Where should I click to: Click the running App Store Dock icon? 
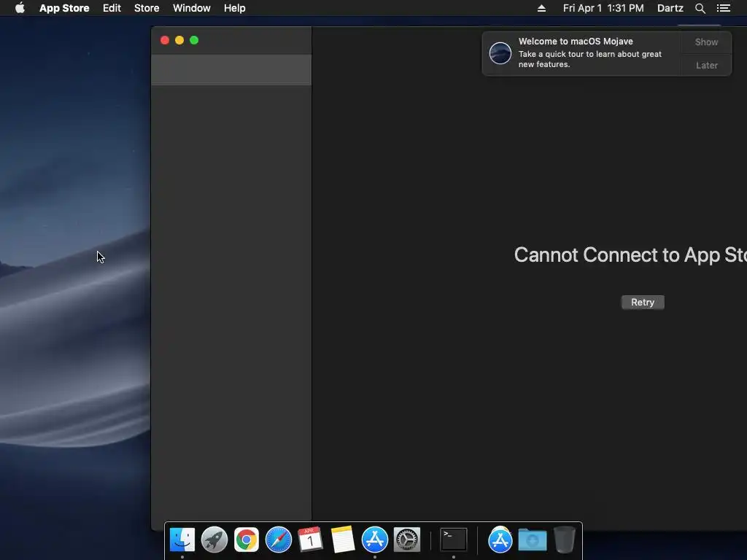[x=375, y=540]
